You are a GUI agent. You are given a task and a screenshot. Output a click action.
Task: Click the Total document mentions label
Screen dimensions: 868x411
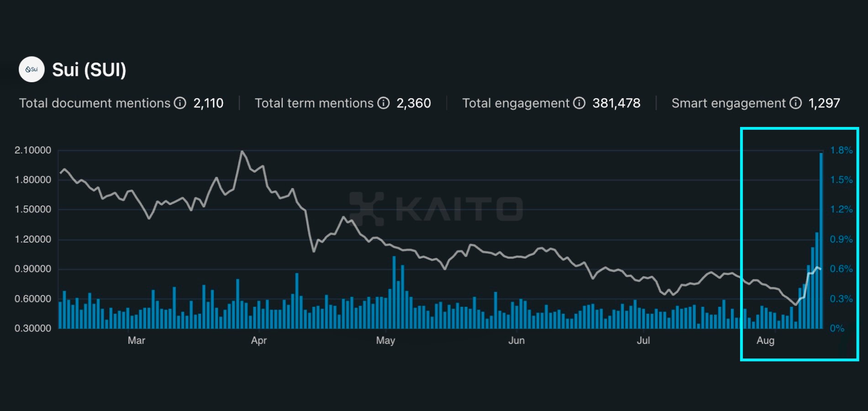click(x=95, y=103)
